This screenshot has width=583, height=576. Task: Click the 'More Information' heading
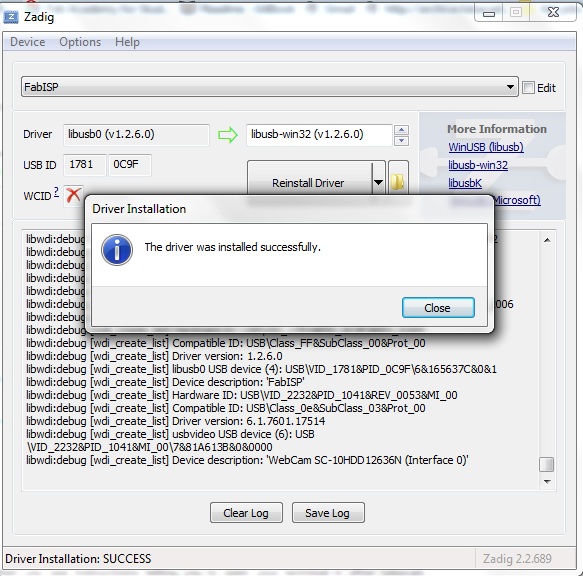pyautogui.click(x=497, y=129)
